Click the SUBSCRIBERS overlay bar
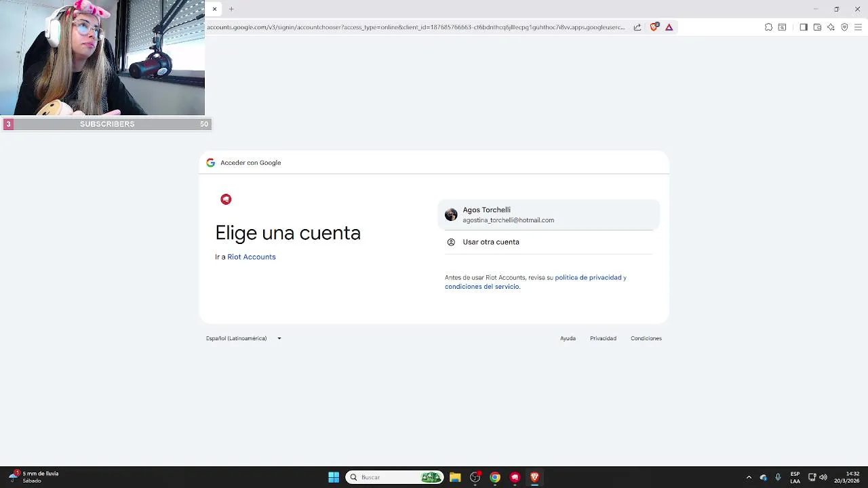868x488 pixels. pyautogui.click(x=107, y=124)
